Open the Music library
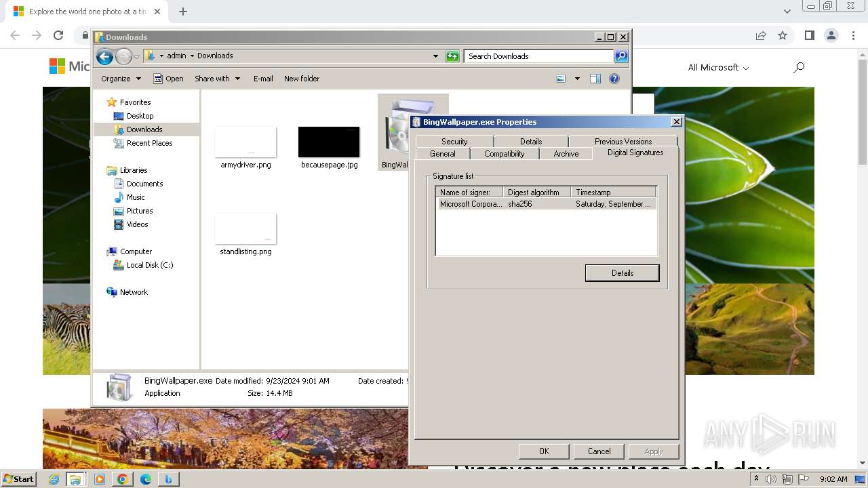Viewport: 868px width, 488px height. pos(136,197)
